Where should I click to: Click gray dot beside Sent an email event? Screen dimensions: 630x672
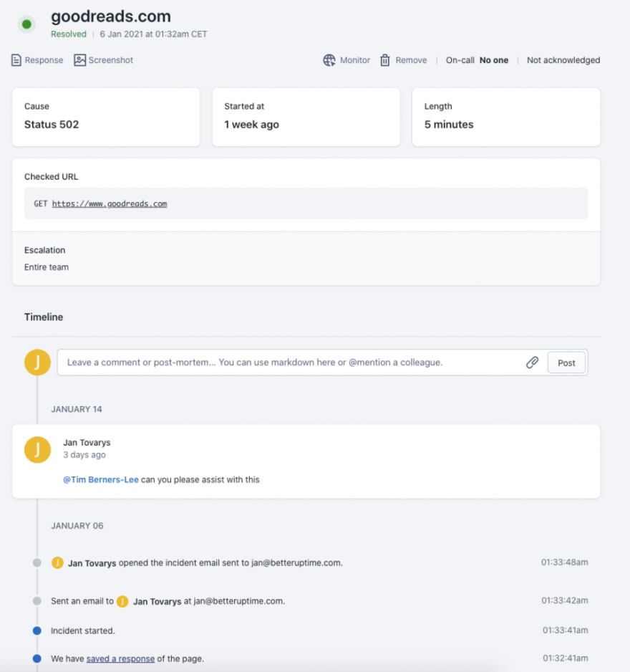37,601
